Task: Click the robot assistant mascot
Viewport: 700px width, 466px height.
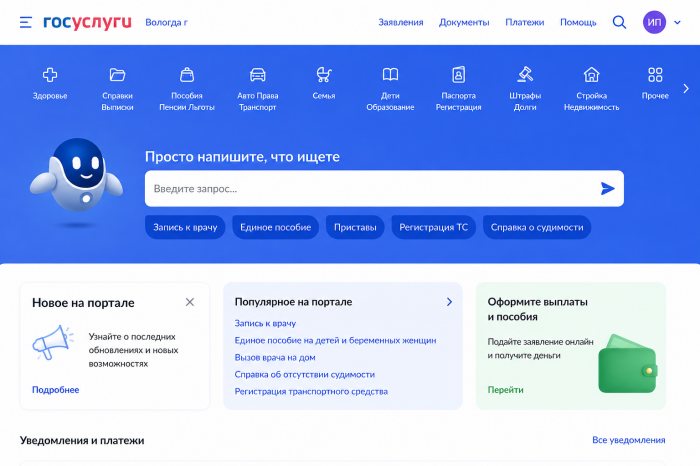Action: pyautogui.click(x=77, y=176)
